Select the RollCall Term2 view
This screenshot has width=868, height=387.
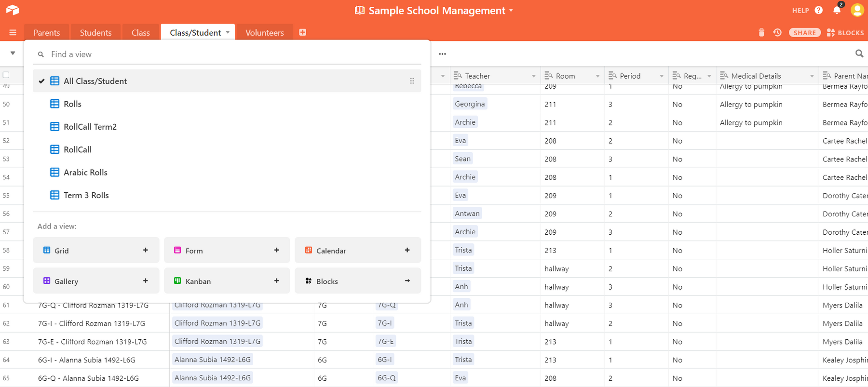point(90,127)
